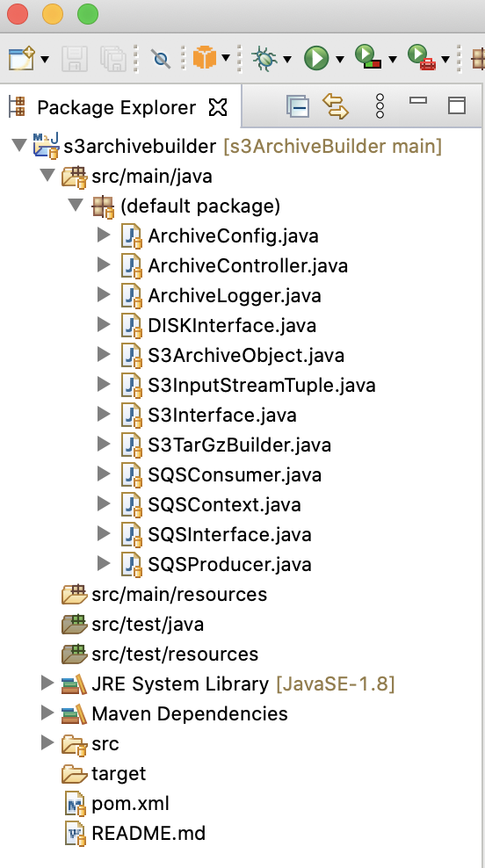This screenshot has height=868, width=485.
Task: Click Collapse All icon in Package Explorer
Action: 297,105
